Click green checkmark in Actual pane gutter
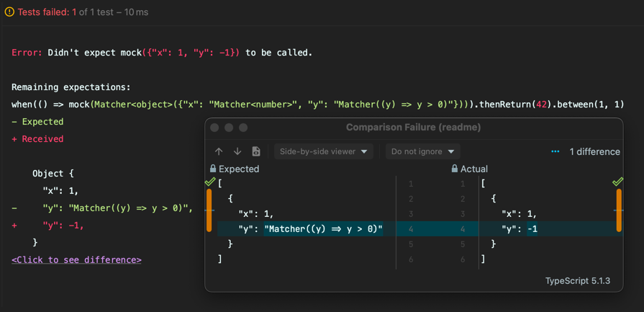The width and height of the screenshot is (644, 312). tap(617, 182)
